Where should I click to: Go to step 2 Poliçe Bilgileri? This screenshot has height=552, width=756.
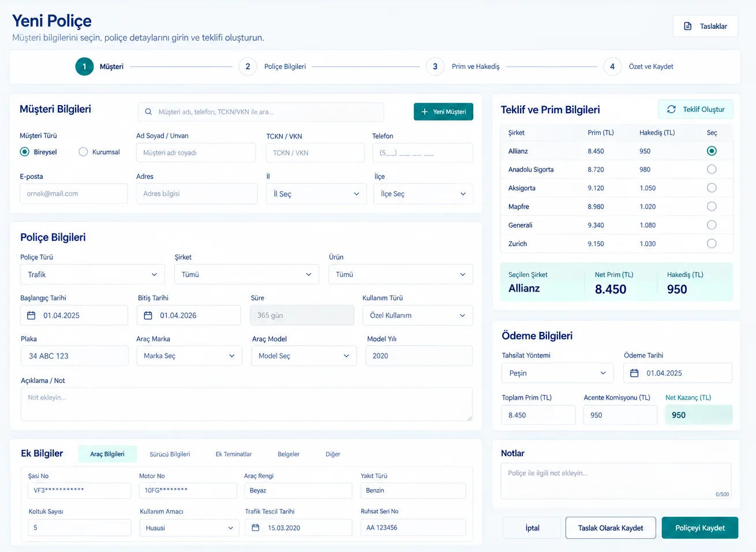pos(272,66)
